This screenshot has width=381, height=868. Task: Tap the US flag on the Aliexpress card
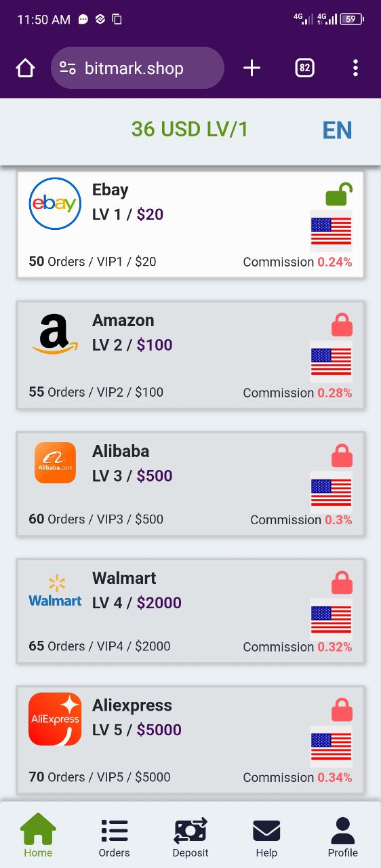pos(331,747)
